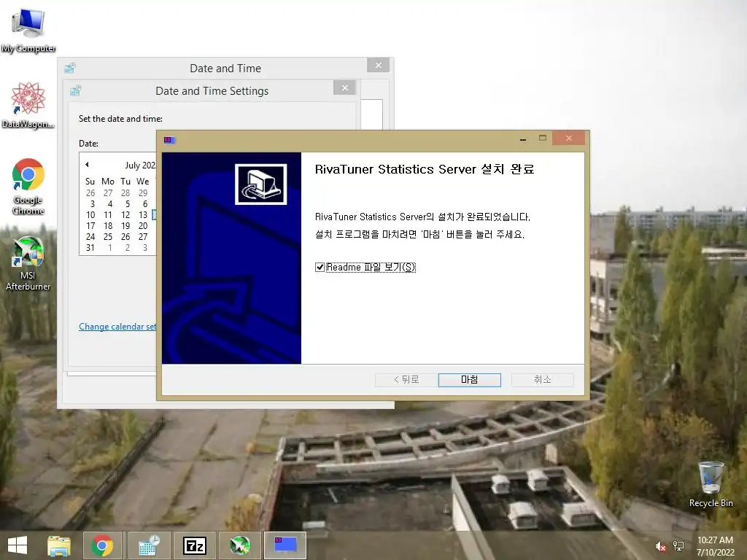Open Change calendar settings link
Image resolution: width=747 pixels, height=560 pixels.
pyautogui.click(x=117, y=327)
